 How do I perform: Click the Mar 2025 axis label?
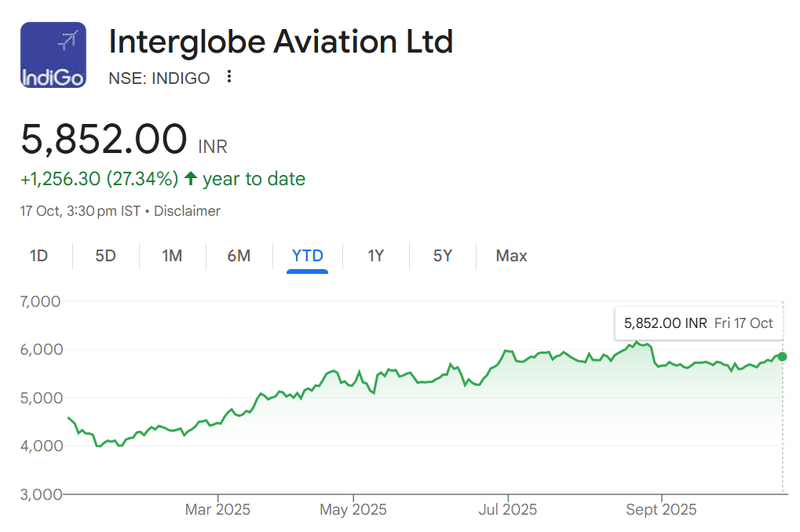pyautogui.click(x=217, y=510)
